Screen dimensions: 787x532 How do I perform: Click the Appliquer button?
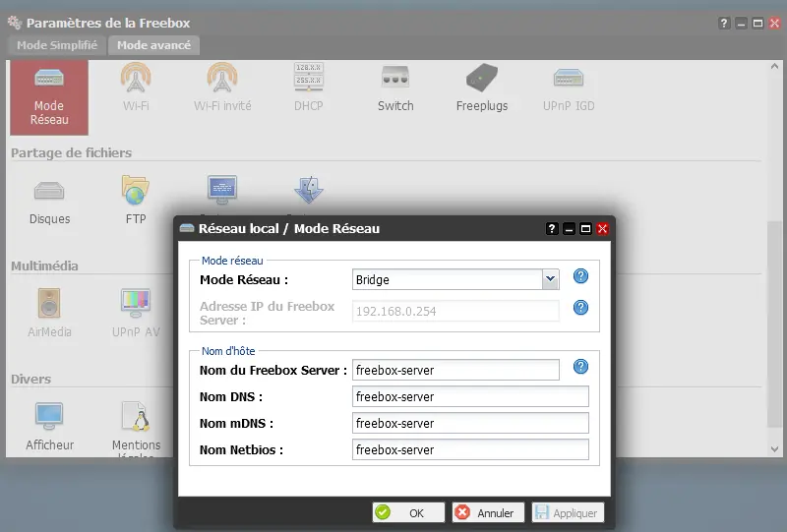[568, 512]
